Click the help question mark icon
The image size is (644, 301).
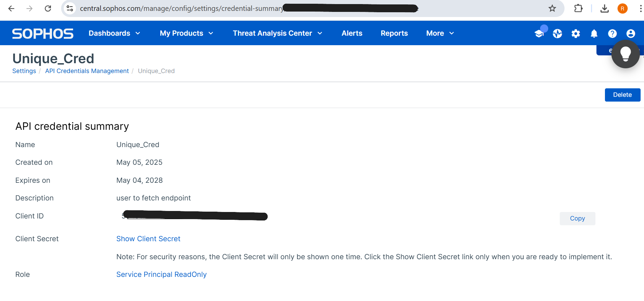pyautogui.click(x=612, y=33)
